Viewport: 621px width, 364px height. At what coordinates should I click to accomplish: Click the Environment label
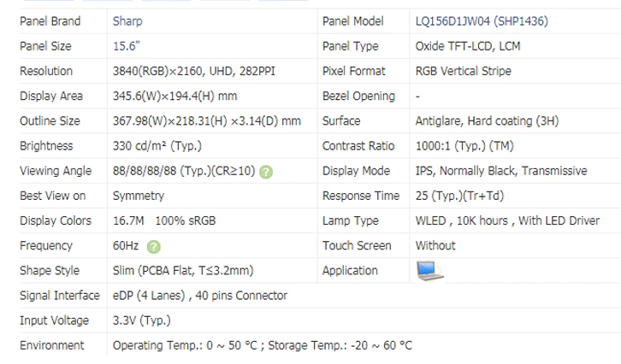pos(52,345)
